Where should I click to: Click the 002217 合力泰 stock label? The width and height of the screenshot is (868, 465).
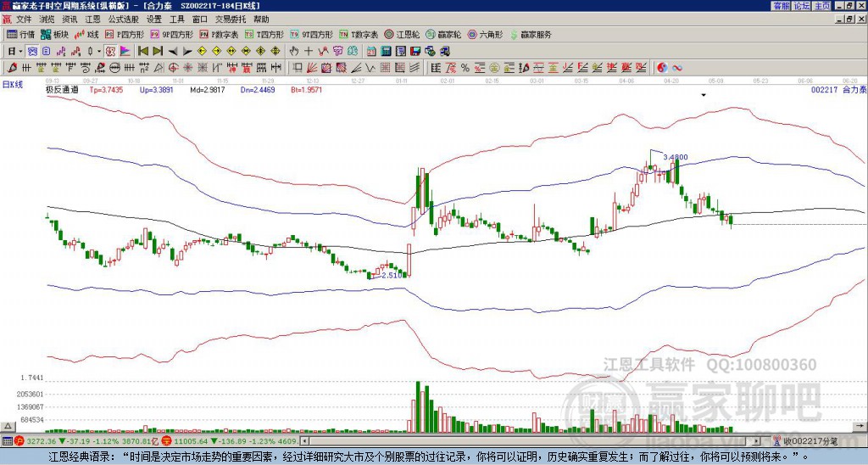[838, 89]
